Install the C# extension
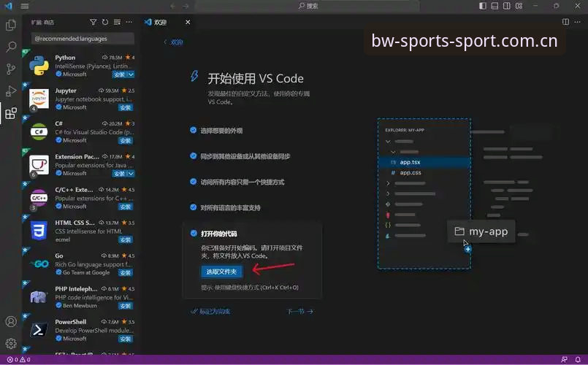588x365 pixels. [126, 141]
